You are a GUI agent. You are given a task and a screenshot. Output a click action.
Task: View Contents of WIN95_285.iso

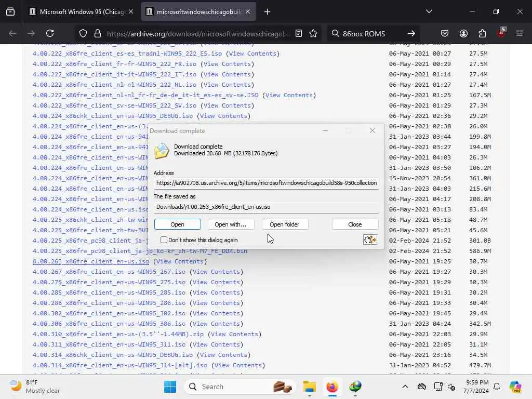216,292
